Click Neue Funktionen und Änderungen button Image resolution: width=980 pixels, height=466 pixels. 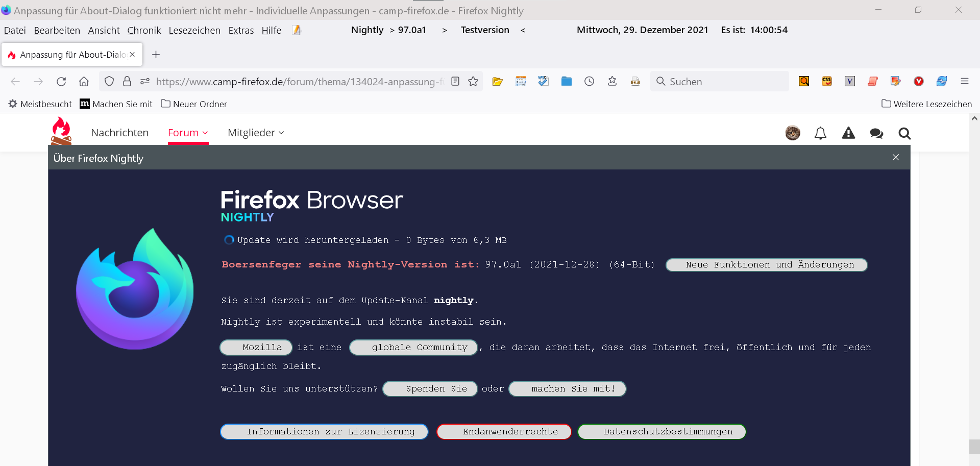[766, 265]
